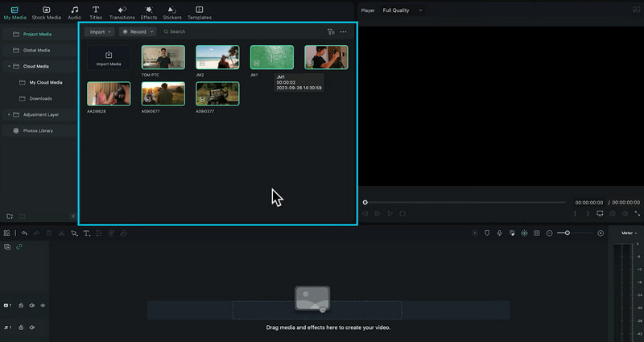The image size is (644, 342).
Task: Click the marker shield icon above timeline
Action: 487,233
